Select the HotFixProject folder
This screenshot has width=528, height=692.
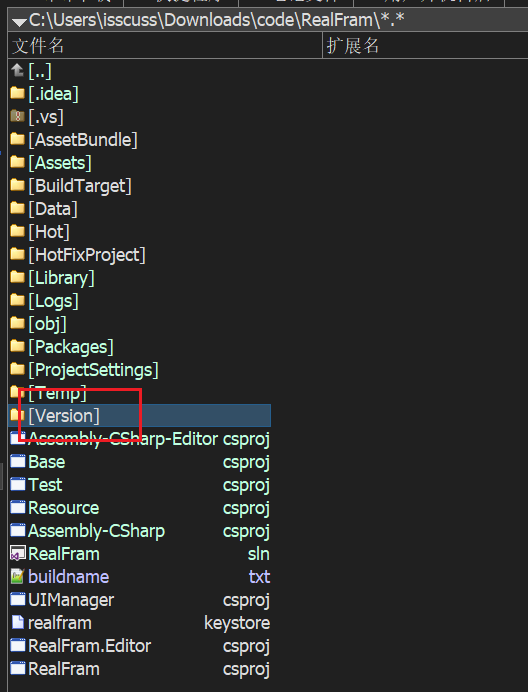139,255
